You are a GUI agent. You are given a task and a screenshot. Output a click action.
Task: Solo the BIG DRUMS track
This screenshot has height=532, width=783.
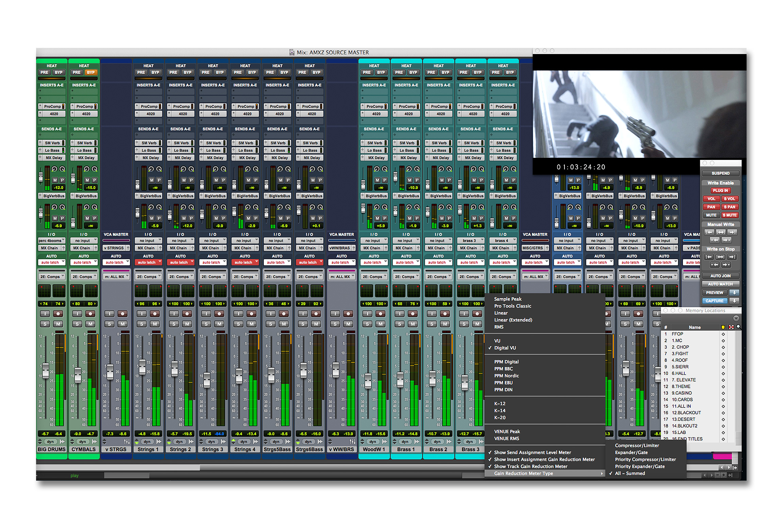click(x=45, y=324)
